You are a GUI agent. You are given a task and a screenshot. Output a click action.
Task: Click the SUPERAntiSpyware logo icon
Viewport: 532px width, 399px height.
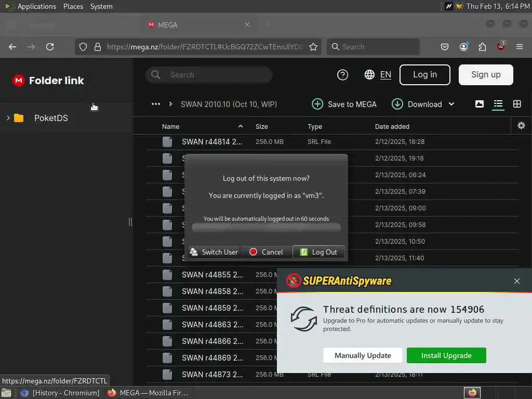[x=293, y=281]
